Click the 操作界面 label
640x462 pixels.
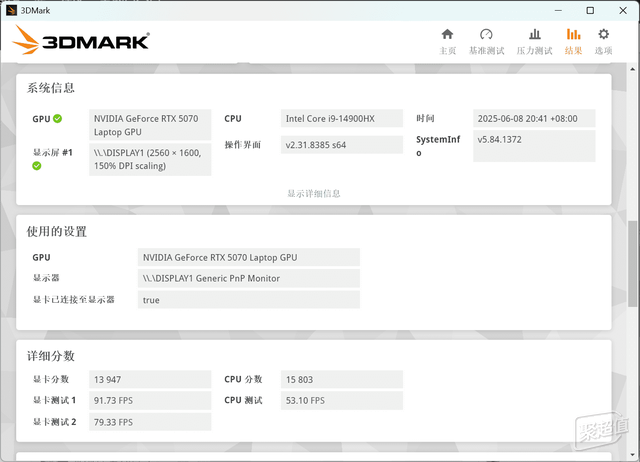point(243,145)
